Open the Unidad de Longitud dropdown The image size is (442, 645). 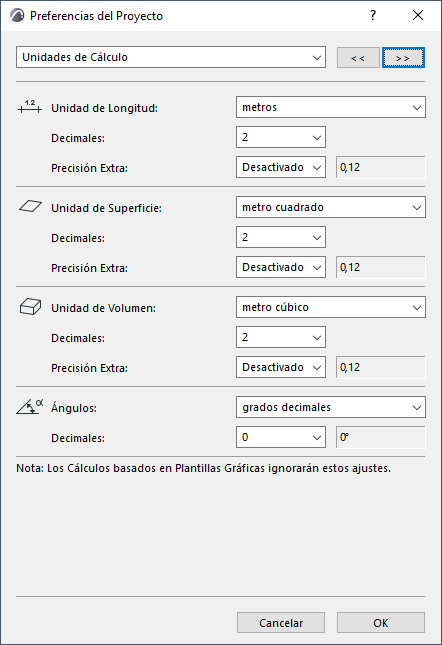coord(331,107)
